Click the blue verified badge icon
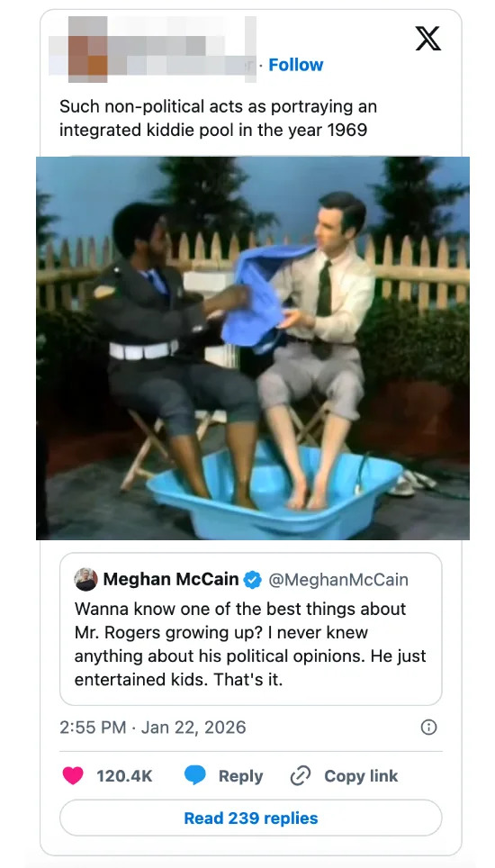Screen dimensions: 495x868 [x=253, y=580]
